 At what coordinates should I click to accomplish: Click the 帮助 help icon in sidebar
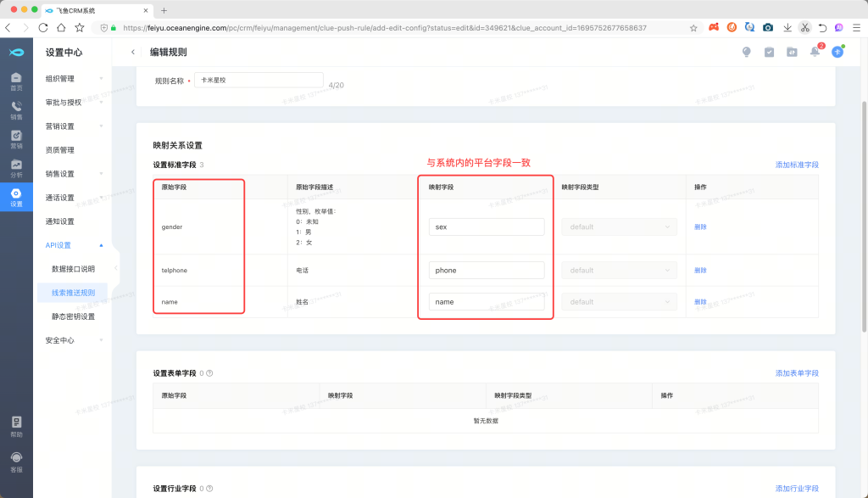(x=16, y=426)
